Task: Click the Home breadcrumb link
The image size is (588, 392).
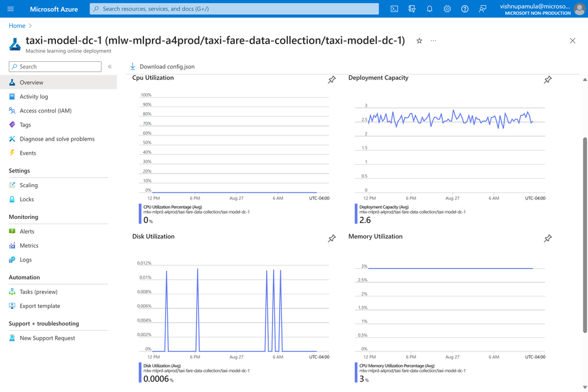Action: 17,25
